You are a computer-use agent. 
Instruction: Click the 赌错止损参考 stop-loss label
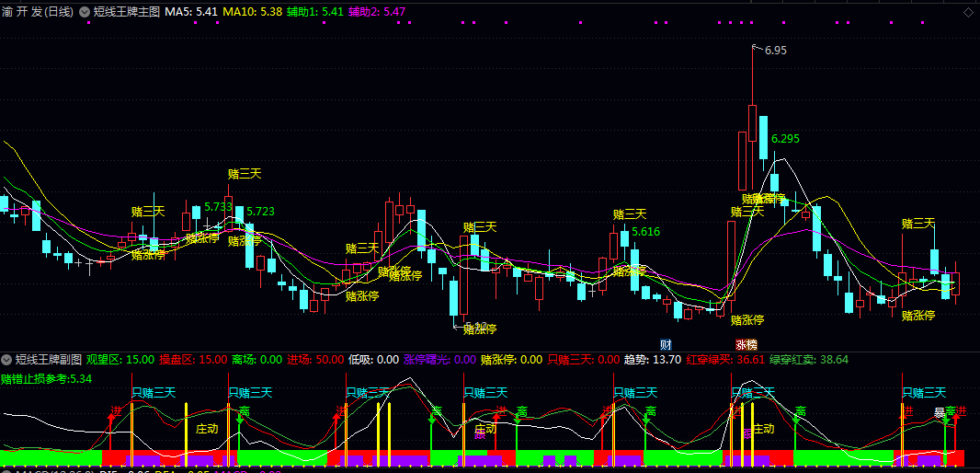pyautogui.click(x=46, y=378)
